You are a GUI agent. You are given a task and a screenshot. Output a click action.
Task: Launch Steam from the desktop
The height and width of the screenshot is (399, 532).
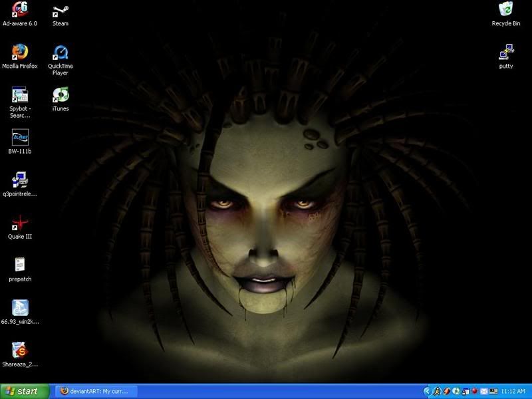click(61, 13)
